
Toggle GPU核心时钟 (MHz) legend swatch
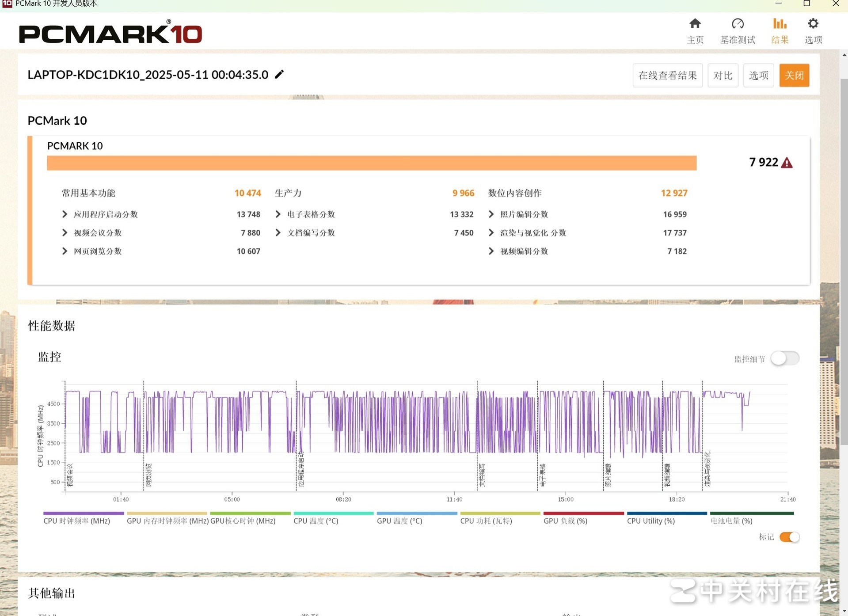(x=250, y=513)
